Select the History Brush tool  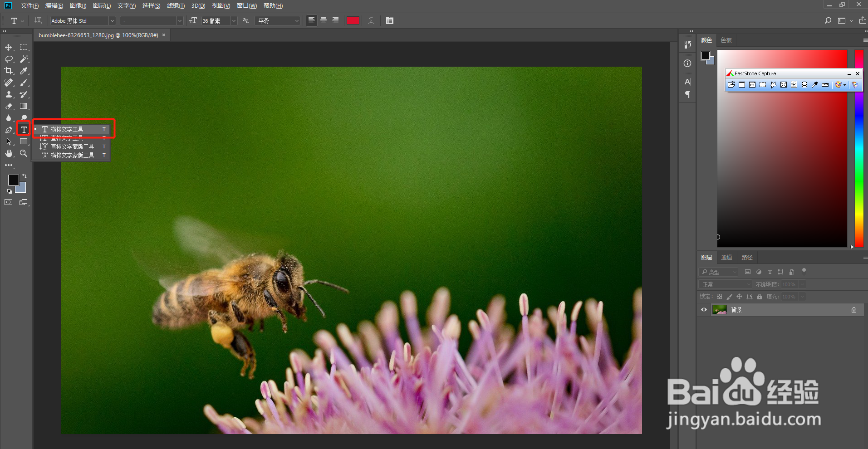point(24,94)
